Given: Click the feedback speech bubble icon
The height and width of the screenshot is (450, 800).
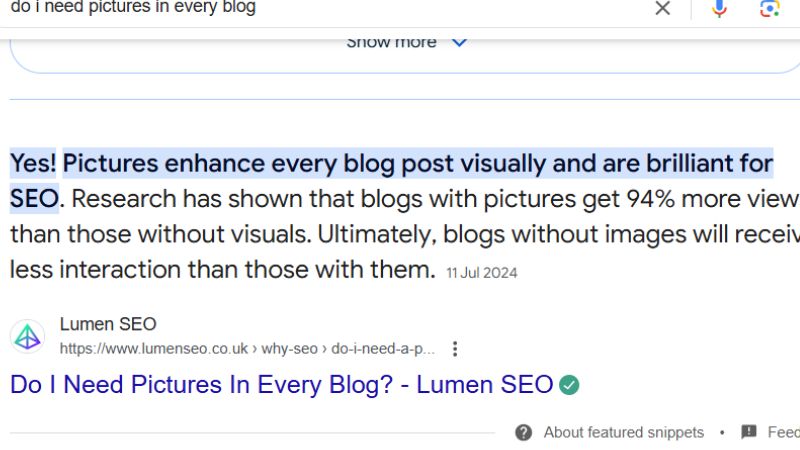Looking at the screenshot, I should click(x=748, y=432).
